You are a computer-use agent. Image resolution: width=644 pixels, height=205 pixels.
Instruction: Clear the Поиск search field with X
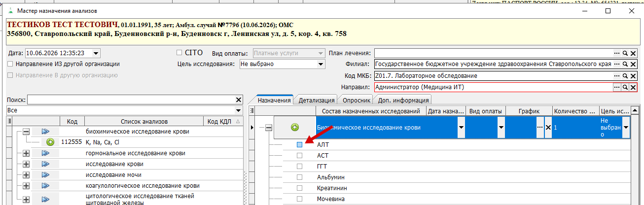click(239, 100)
